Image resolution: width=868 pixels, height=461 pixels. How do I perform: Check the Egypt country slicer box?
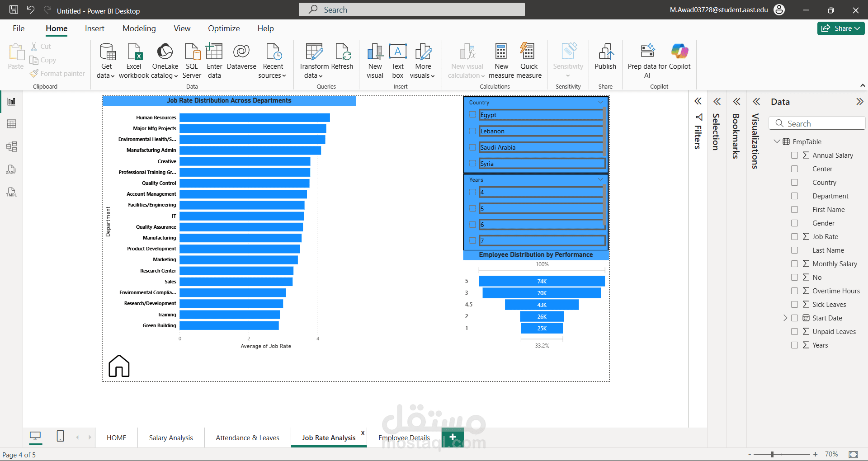coord(472,115)
